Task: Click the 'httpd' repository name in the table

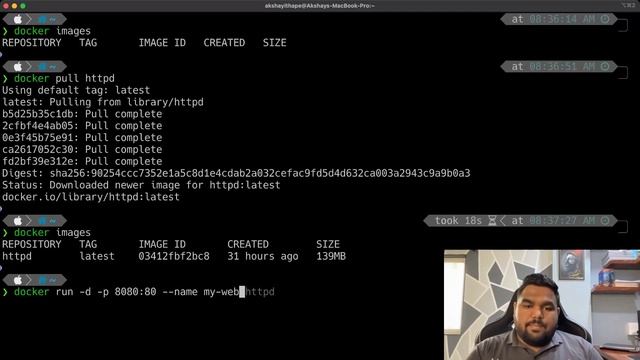Action: click(x=17, y=256)
